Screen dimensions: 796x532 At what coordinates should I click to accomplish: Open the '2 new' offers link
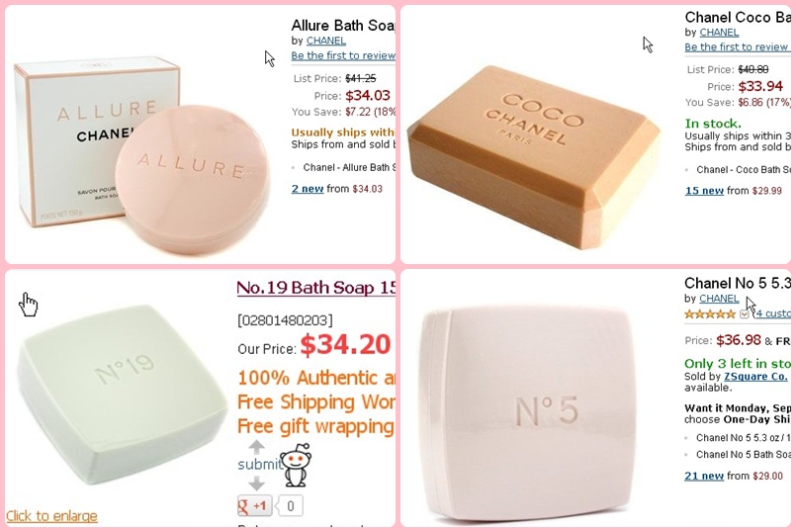pyautogui.click(x=308, y=189)
